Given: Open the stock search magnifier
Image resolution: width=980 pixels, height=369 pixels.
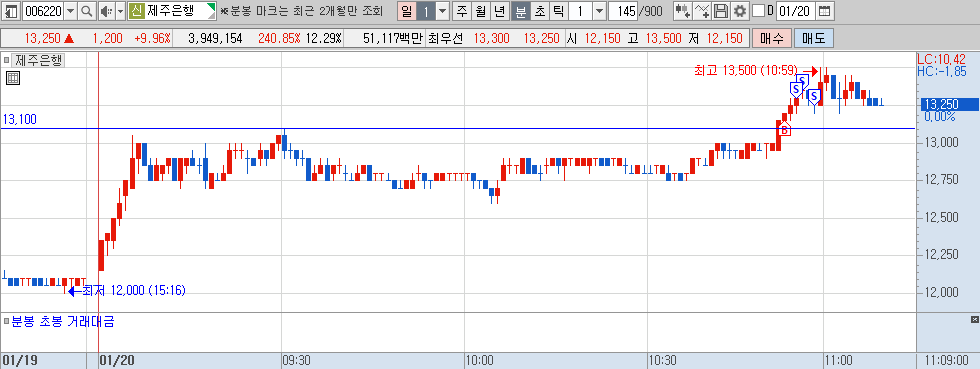Looking at the screenshot, I should click(86, 11).
